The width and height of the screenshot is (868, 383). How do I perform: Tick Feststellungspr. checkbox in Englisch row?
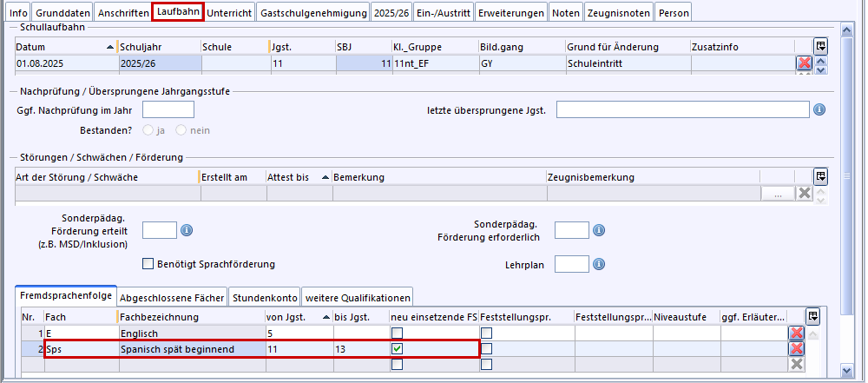(x=487, y=333)
